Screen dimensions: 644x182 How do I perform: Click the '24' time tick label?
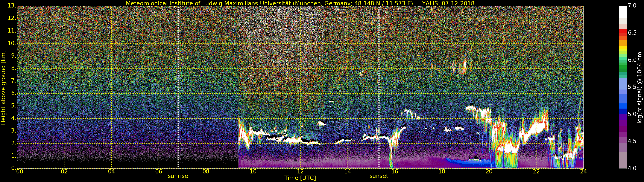tap(583, 172)
